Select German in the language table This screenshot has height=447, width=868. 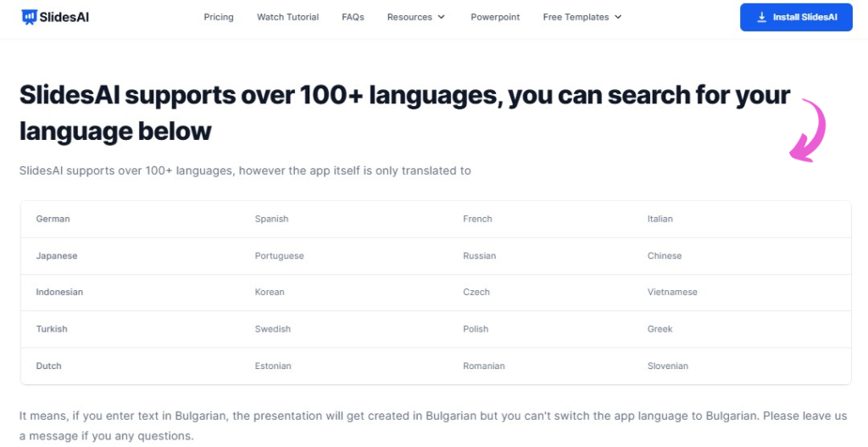tap(53, 219)
